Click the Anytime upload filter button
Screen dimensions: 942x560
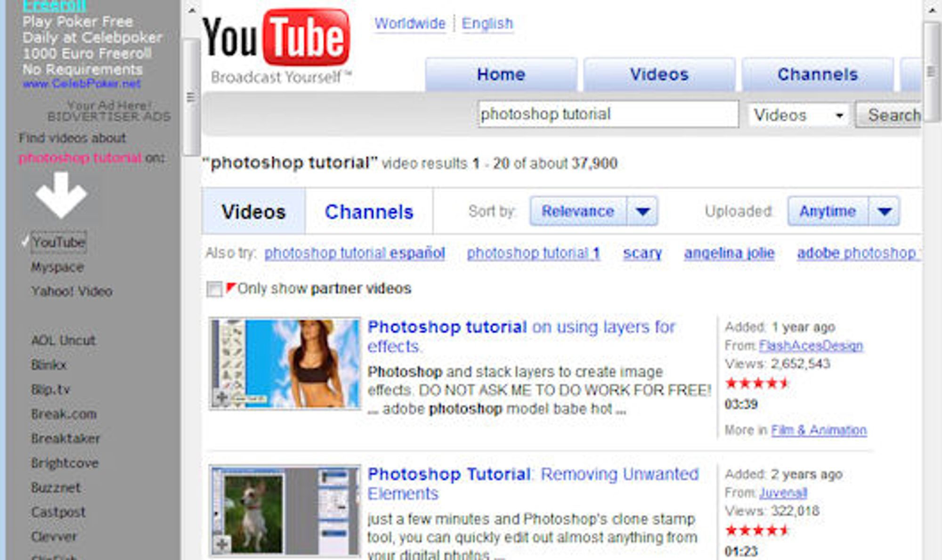coord(828,211)
